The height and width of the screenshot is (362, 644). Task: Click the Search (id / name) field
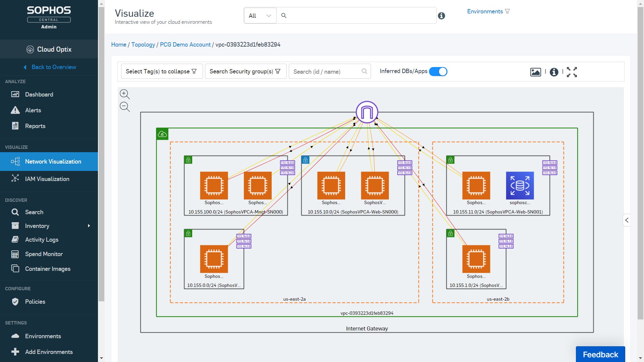click(325, 71)
